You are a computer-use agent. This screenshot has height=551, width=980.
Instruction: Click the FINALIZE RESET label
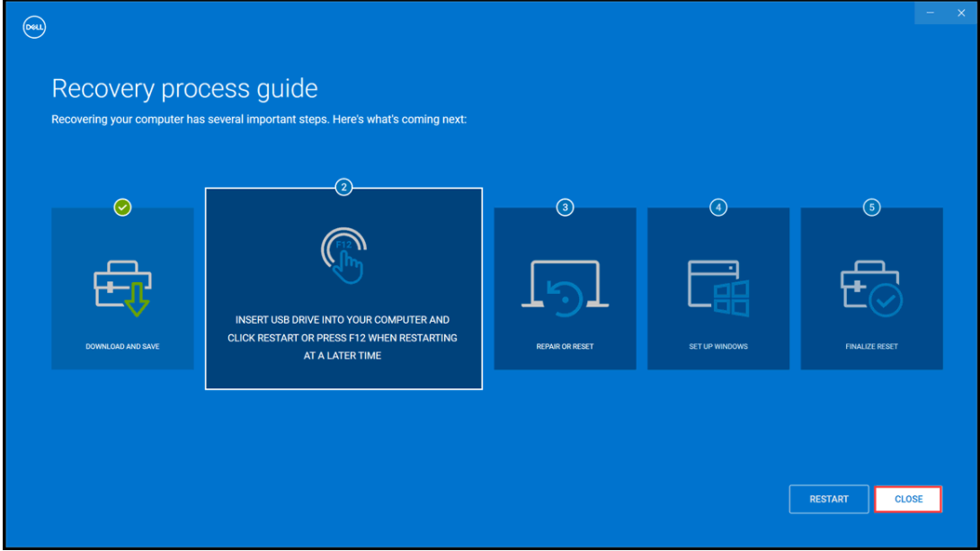click(871, 346)
